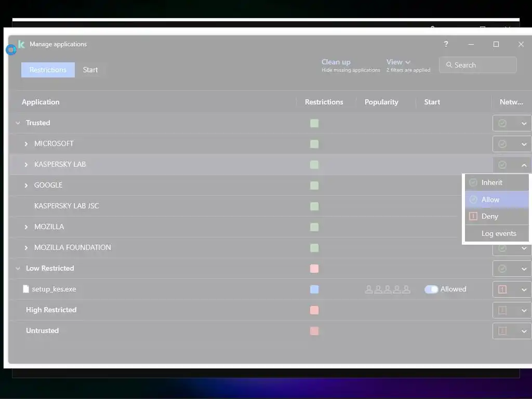Click the MICROSOFT green restrictions square
532x399 pixels.
pos(314,144)
